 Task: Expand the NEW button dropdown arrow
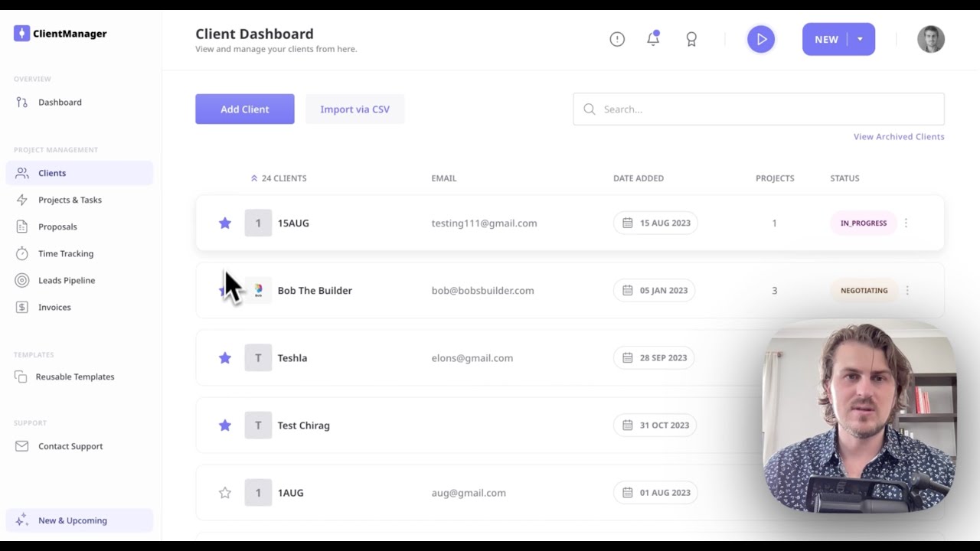pyautogui.click(x=860, y=39)
